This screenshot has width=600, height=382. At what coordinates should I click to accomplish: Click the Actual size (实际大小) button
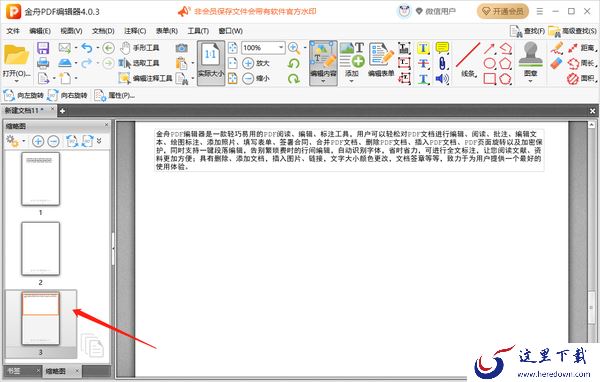(211, 62)
